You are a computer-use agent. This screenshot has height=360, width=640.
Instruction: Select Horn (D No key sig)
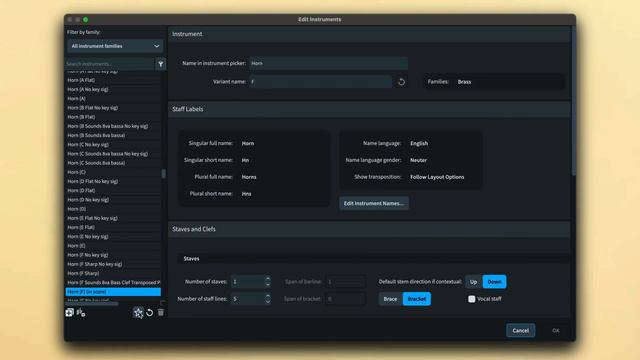click(x=113, y=200)
